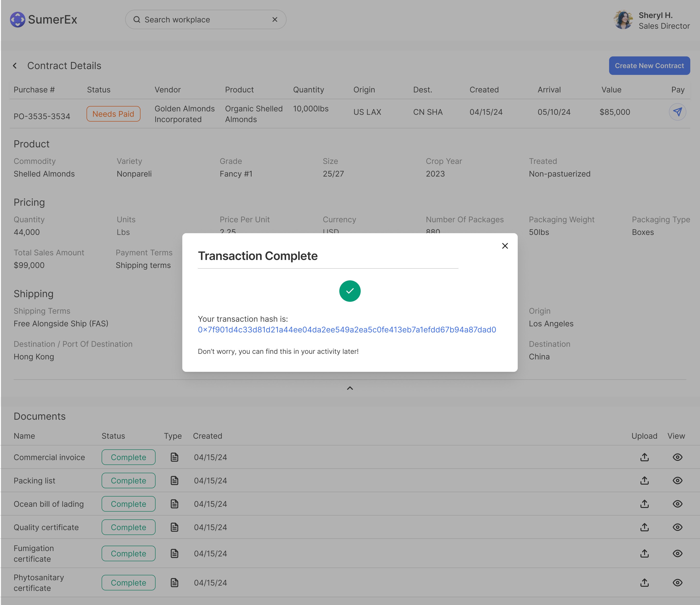Screen dimensions: 700x605
Task: Click the Needs Paid status badge
Action: 113,114
